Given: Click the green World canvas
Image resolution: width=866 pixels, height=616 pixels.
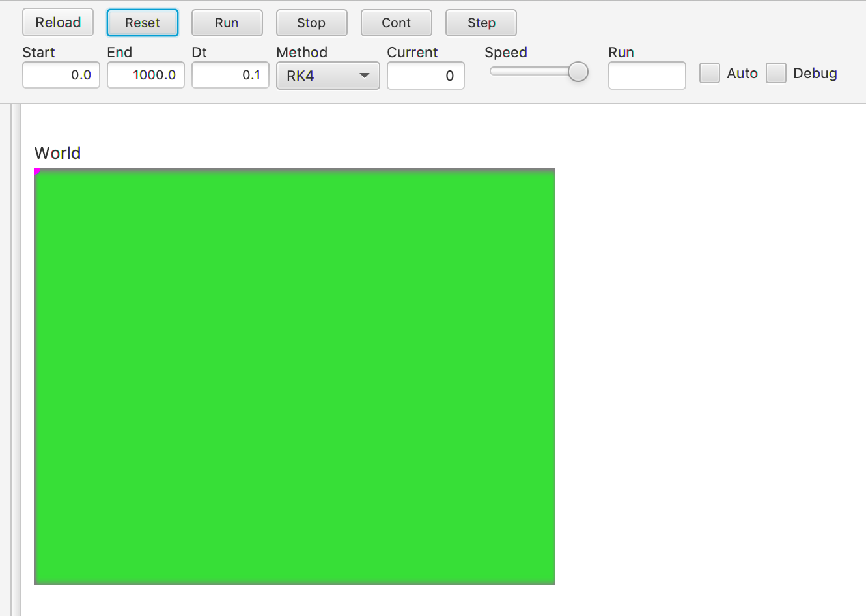Looking at the screenshot, I should click(x=294, y=376).
